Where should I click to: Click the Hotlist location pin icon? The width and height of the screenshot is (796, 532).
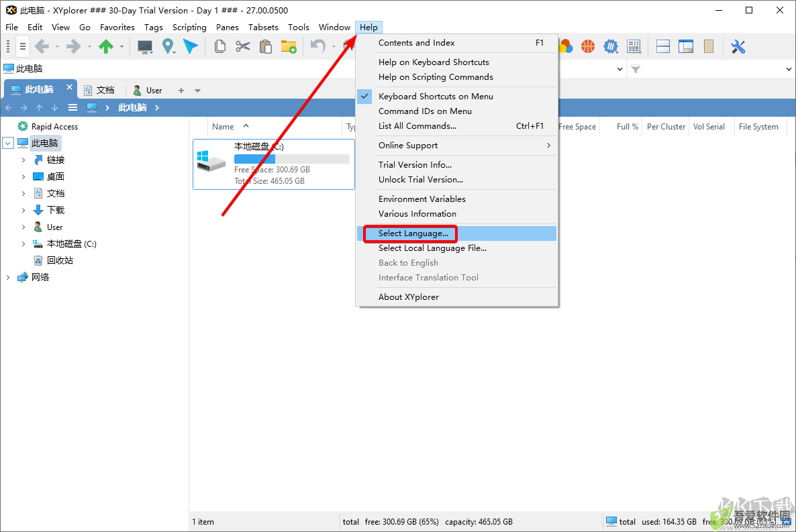coord(168,47)
